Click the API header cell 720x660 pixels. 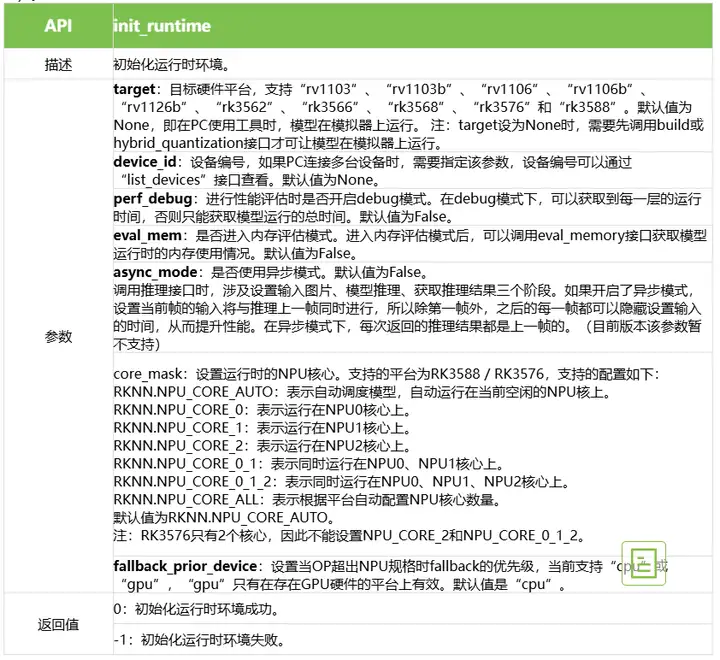pyautogui.click(x=58, y=26)
